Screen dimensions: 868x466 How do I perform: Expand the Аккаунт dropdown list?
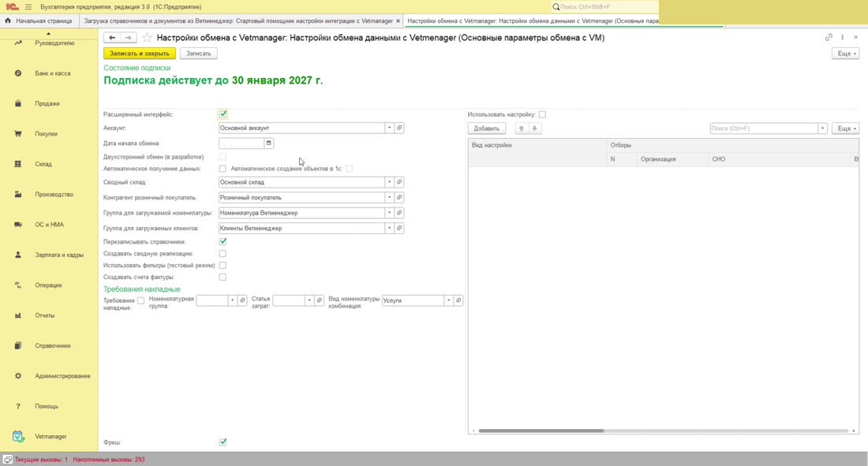[389, 128]
